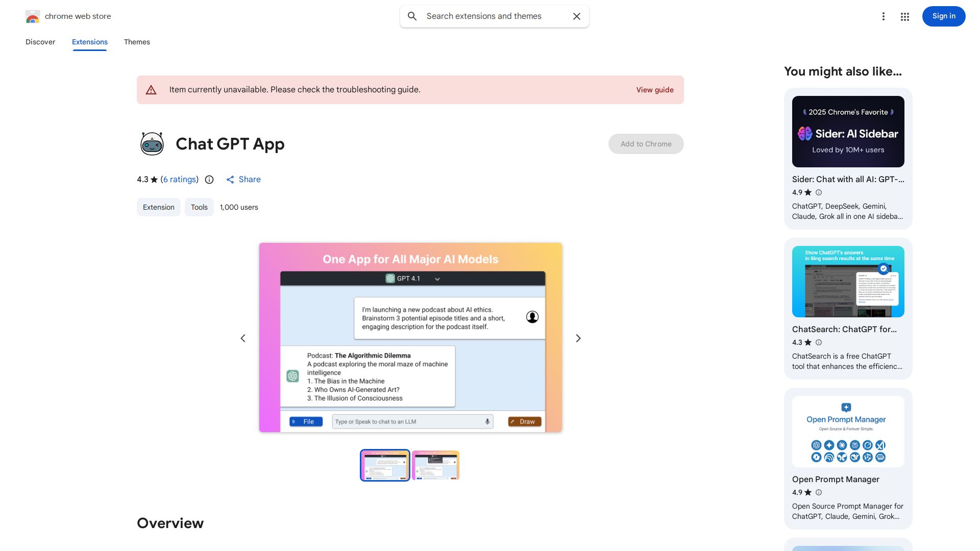Advance the screenshot carousel with the right arrow
This screenshot has height=551, width=980.
[578, 338]
